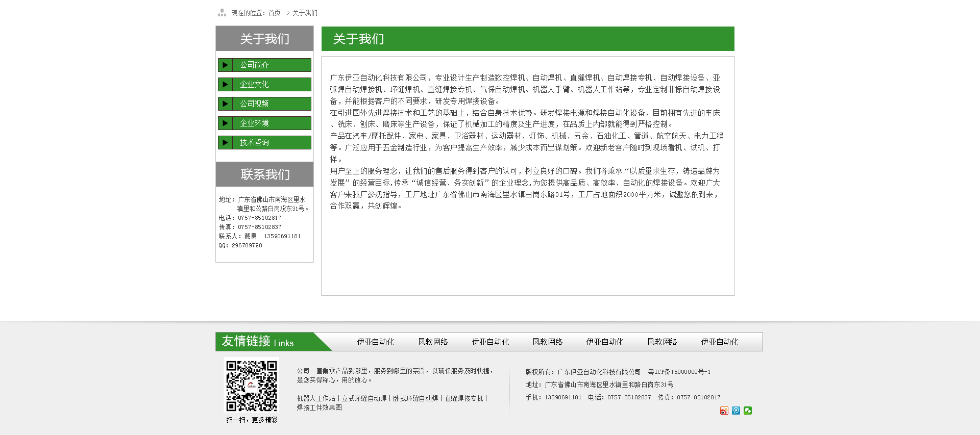Click the arrow icon beside 公司视频
This screenshot has width=980, height=435.
225,104
